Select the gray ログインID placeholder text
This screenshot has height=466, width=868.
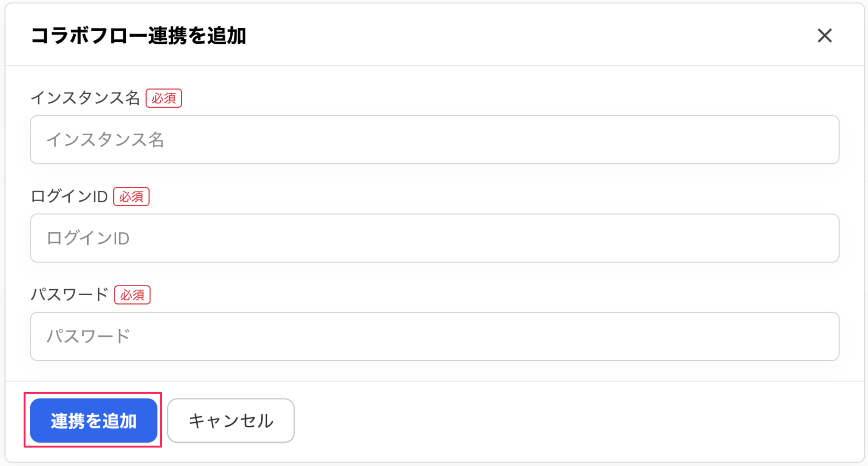tap(88, 238)
